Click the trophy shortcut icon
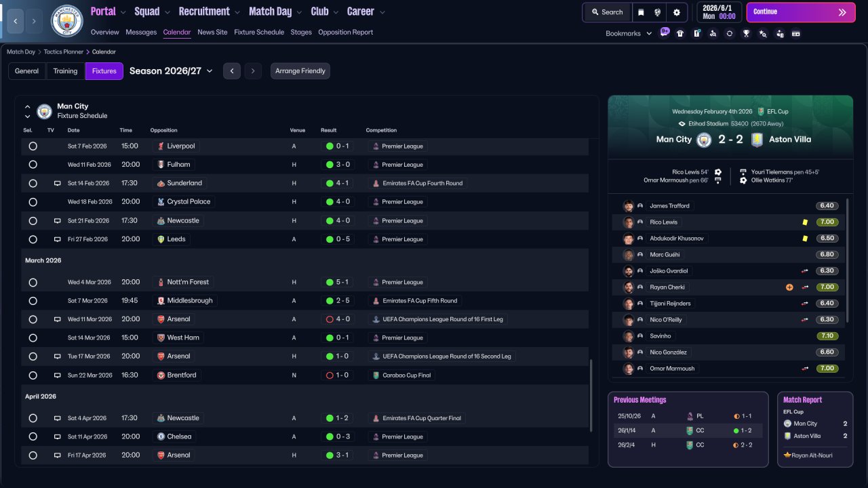Image resolution: width=868 pixels, height=488 pixels. coord(746,33)
